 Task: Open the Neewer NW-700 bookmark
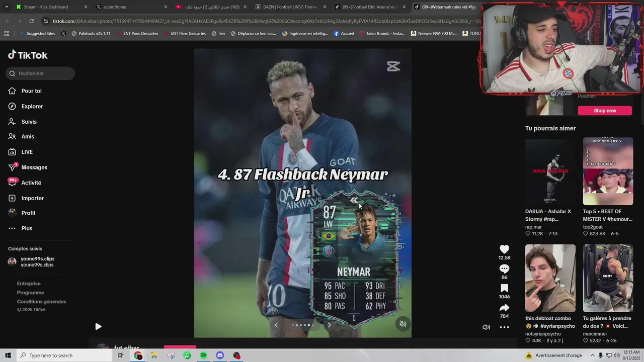click(434, 34)
